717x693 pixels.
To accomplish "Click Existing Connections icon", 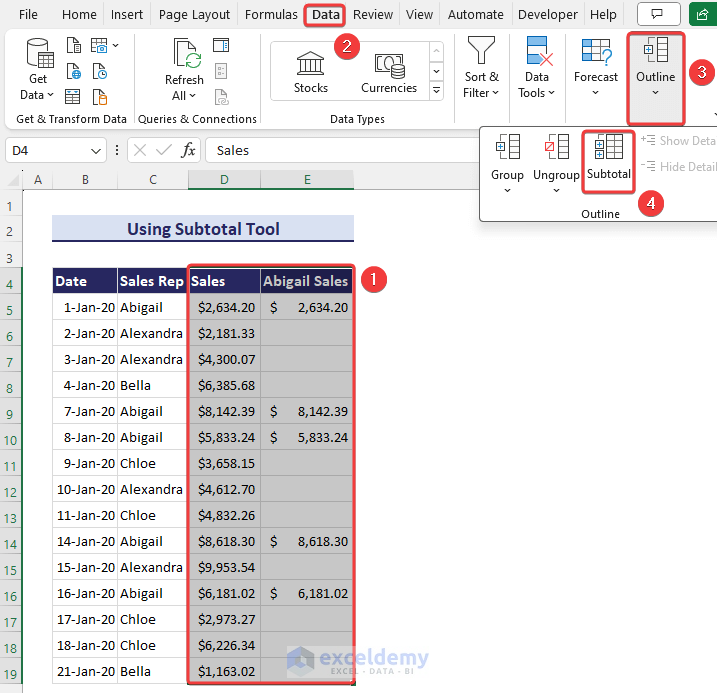I will coord(100,97).
